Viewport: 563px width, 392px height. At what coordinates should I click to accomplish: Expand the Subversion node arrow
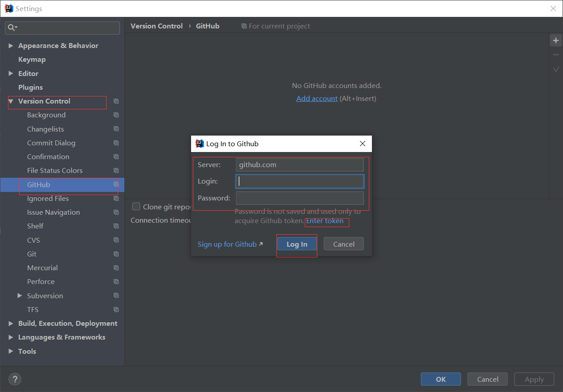(x=20, y=296)
